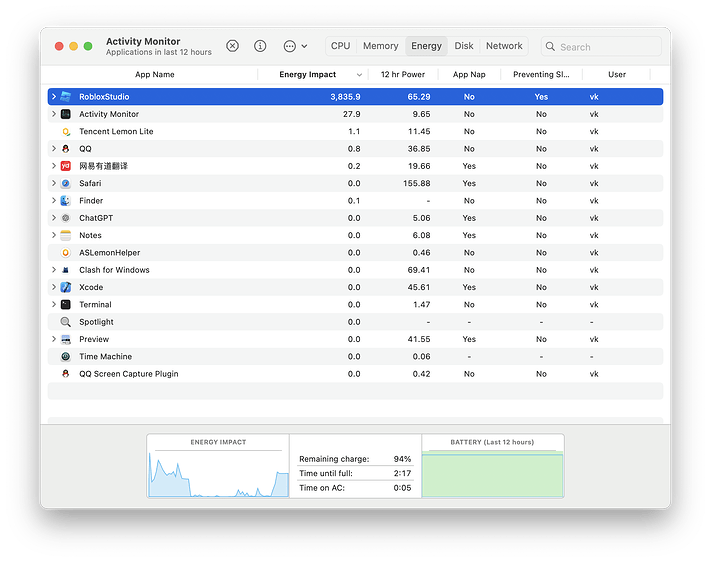Sort by App Name column header
Image resolution: width=711 pixels, height=562 pixels.
tap(154, 74)
